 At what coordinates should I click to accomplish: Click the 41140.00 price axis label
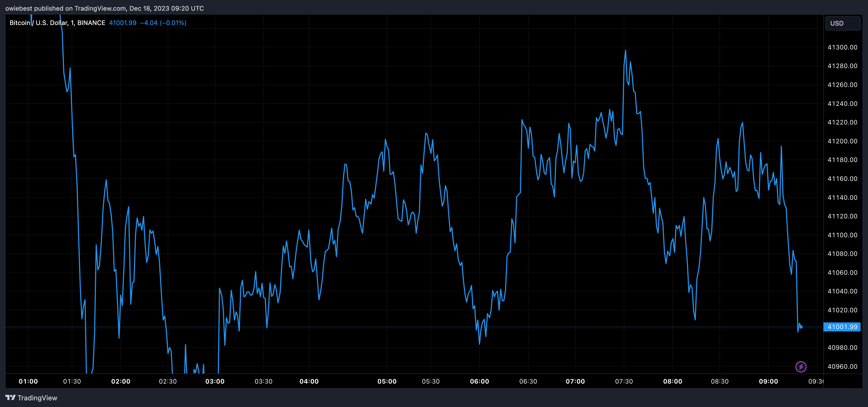point(842,197)
